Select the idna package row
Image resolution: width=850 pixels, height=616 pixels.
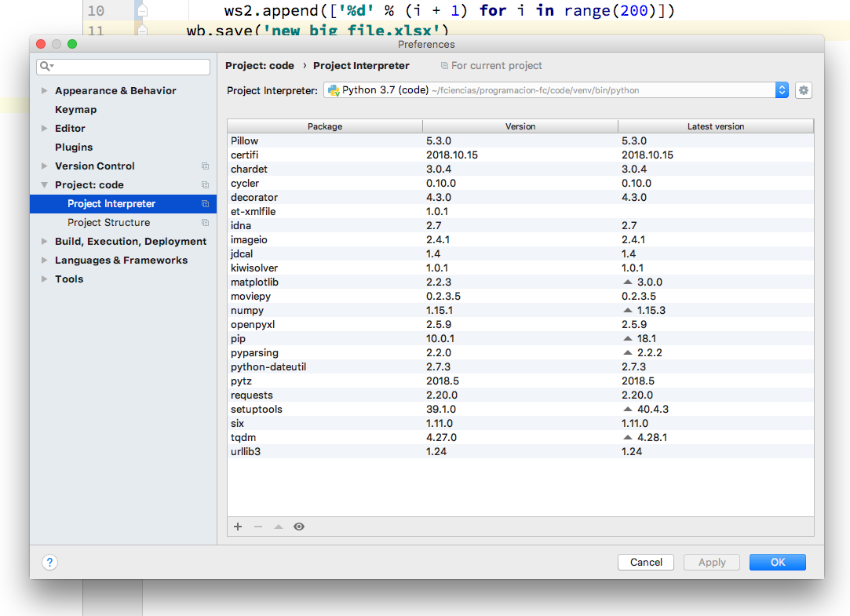(x=520, y=225)
